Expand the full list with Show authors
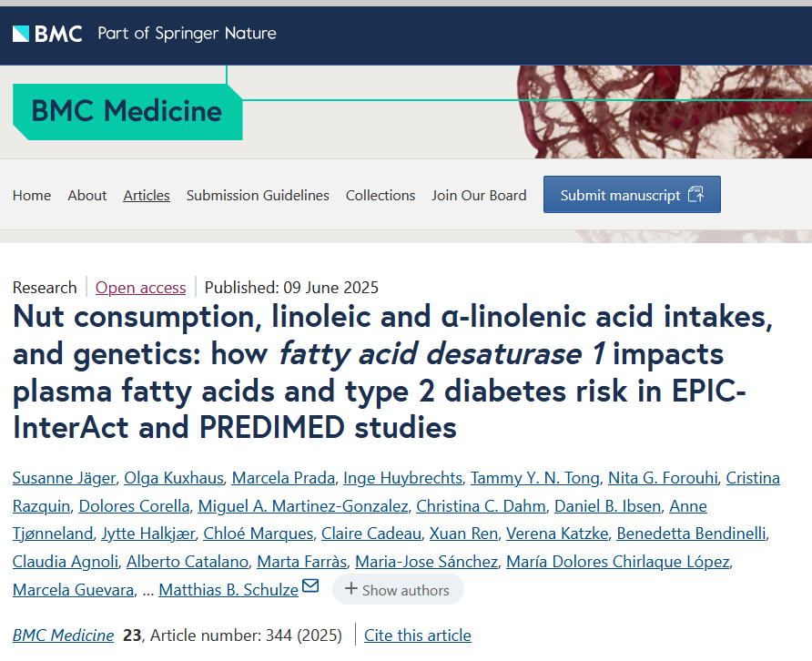This screenshot has height=661, width=812. click(398, 590)
